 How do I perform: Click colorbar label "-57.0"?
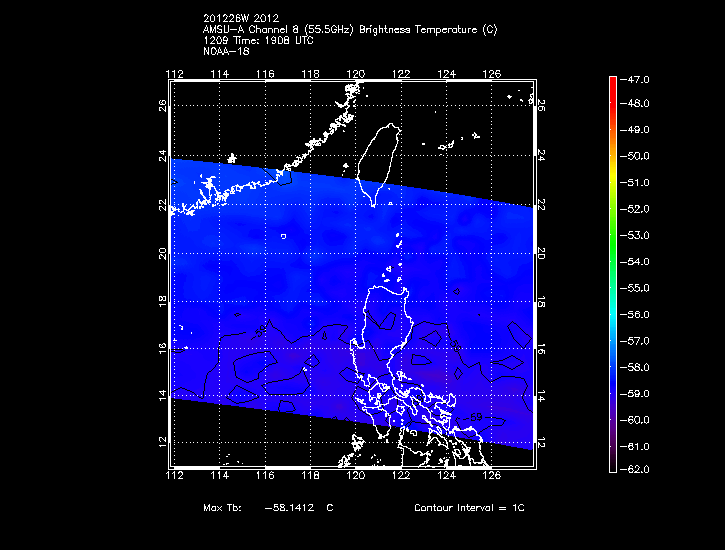(x=634, y=341)
